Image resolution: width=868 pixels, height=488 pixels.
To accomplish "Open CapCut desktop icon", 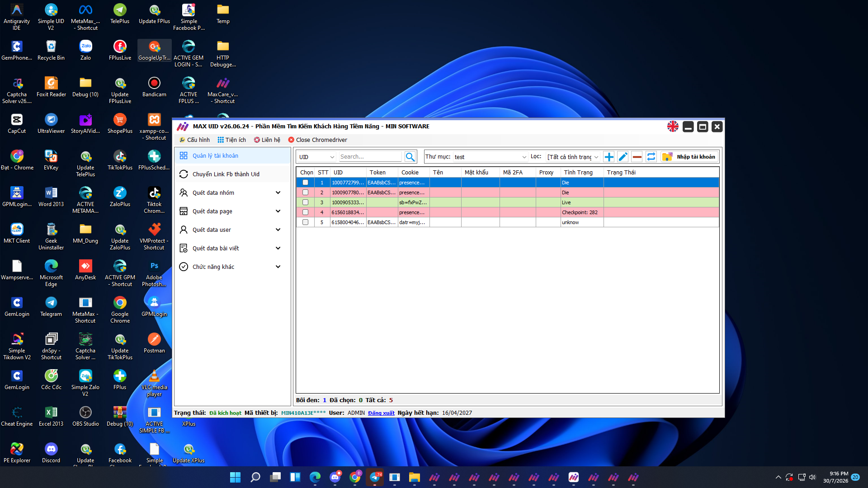I will click(x=17, y=123).
